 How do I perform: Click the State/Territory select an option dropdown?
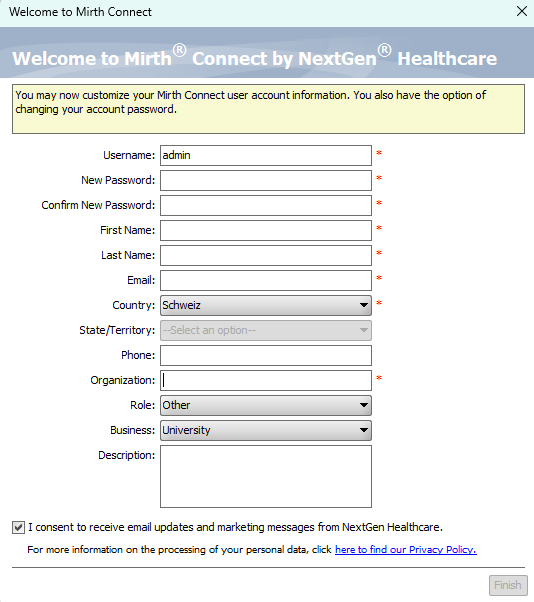266,330
